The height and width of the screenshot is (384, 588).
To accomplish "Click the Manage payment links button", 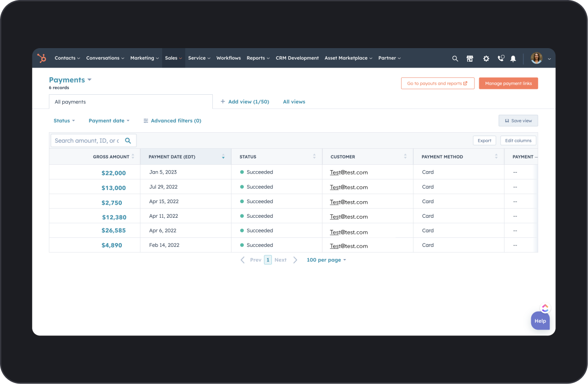I will click(x=508, y=83).
